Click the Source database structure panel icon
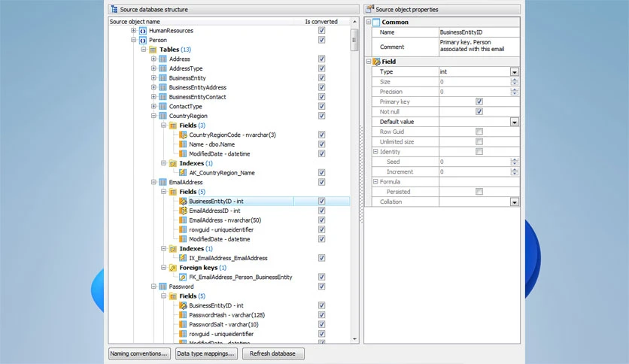 point(114,9)
